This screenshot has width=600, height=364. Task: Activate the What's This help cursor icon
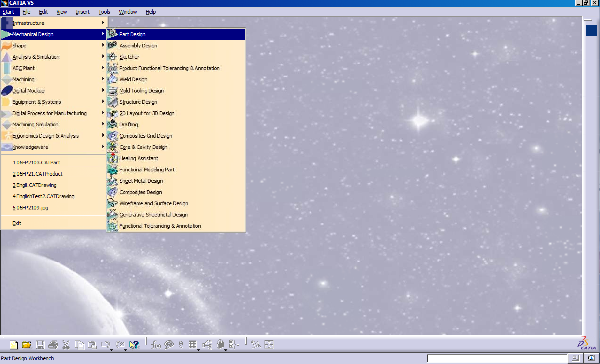(x=134, y=345)
